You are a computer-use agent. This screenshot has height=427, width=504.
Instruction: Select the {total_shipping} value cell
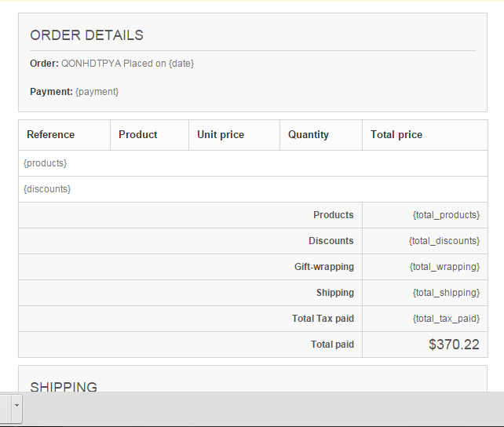tap(446, 293)
